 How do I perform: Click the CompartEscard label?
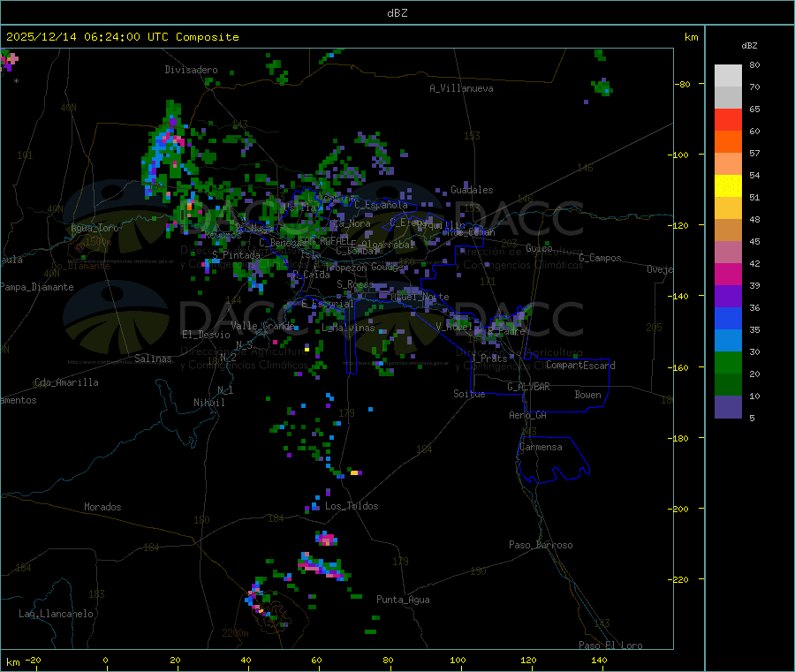[x=580, y=366]
